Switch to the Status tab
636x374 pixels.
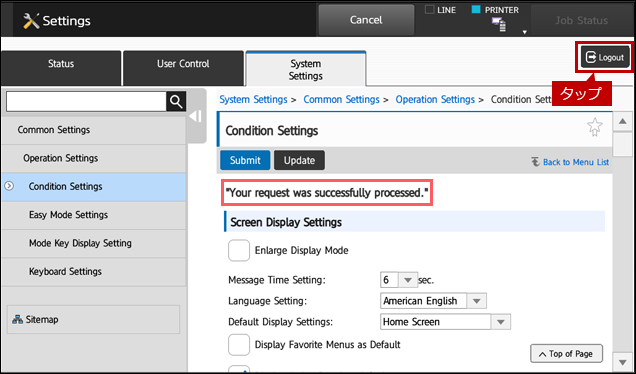tap(61, 68)
